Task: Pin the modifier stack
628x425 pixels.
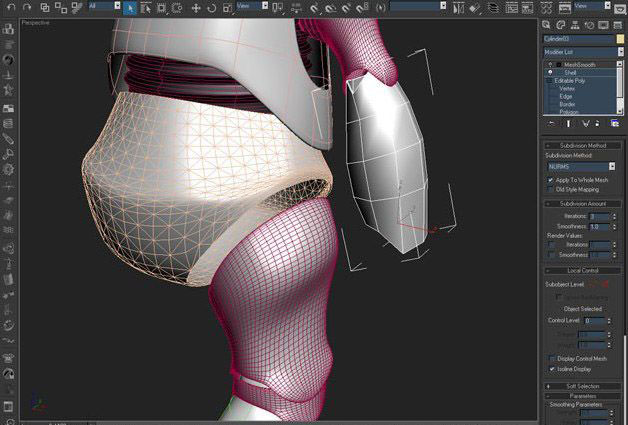Action: coord(551,124)
